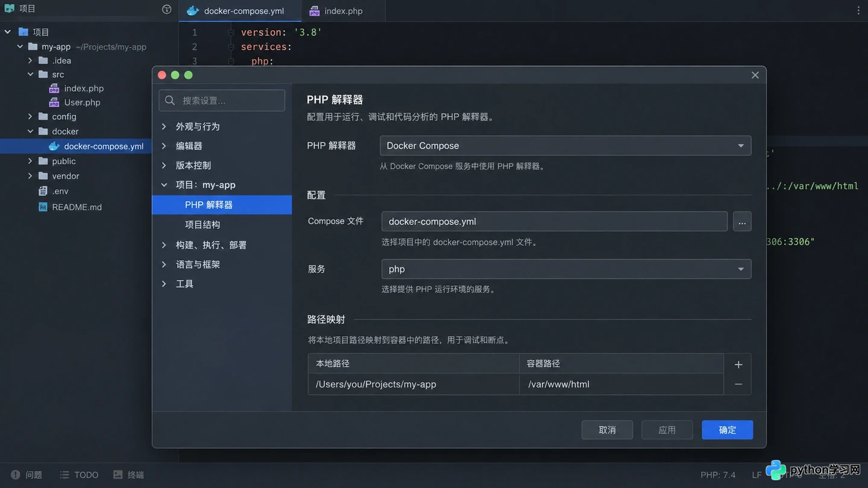Select User.php in the project tree

coord(74,102)
